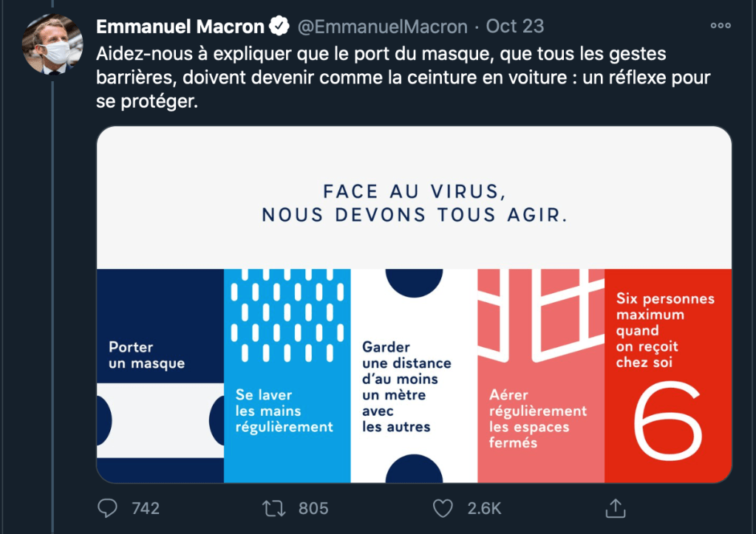Open the Oct 23 tweet timestamp
Viewport: 756px width, 534px height.
tap(515, 27)
